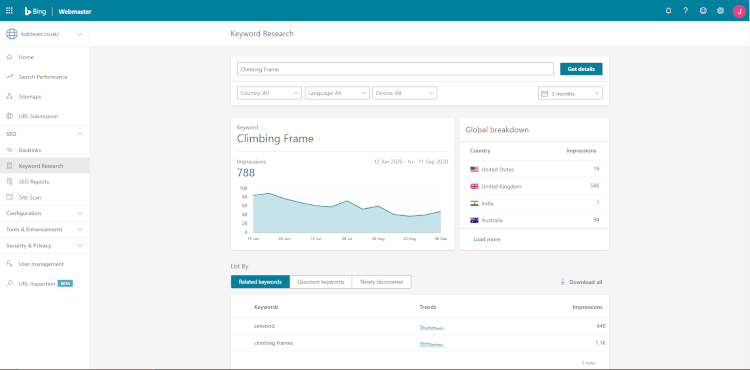
Task: Click the selwood trend sparkline
Action: coord(431,327)
